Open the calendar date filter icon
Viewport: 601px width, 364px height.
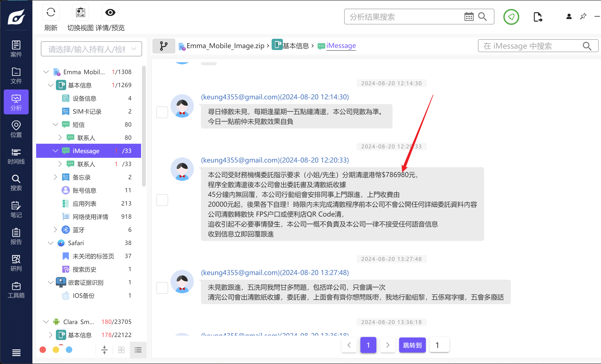tap(469, 17)
